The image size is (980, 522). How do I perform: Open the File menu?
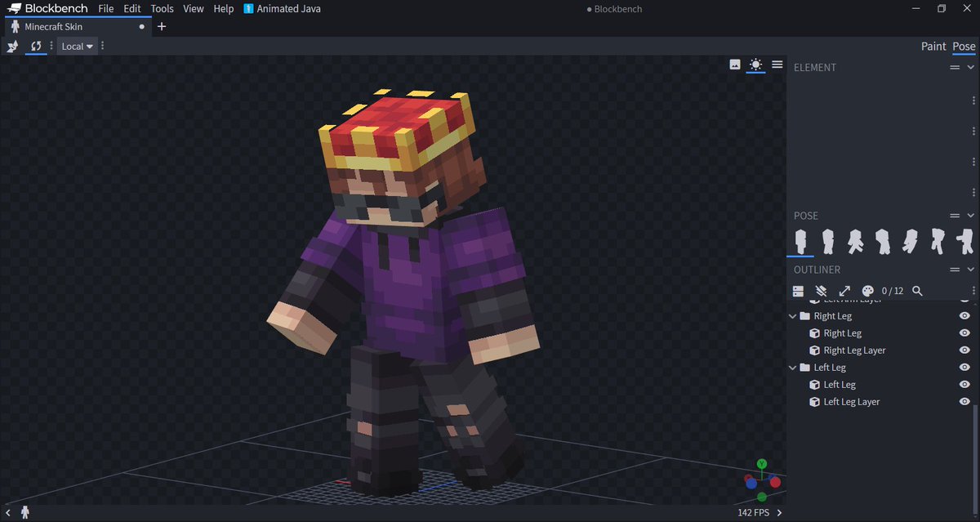(x=106, y=9)
